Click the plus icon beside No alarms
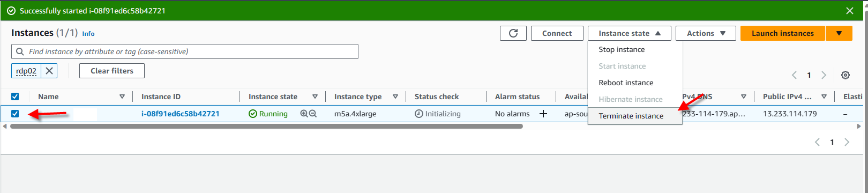868x193 pixels. pyautogui.click(x=543, y=114)
